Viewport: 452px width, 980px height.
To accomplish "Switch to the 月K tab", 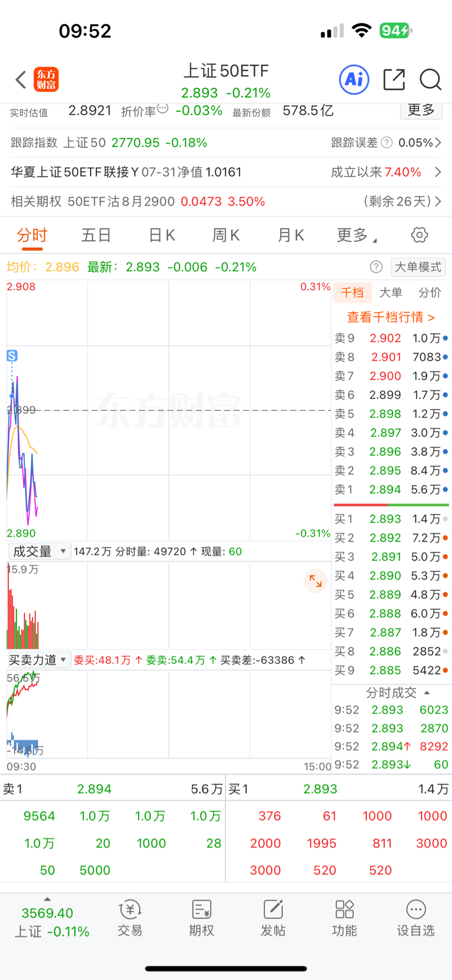I will [291, 235].
